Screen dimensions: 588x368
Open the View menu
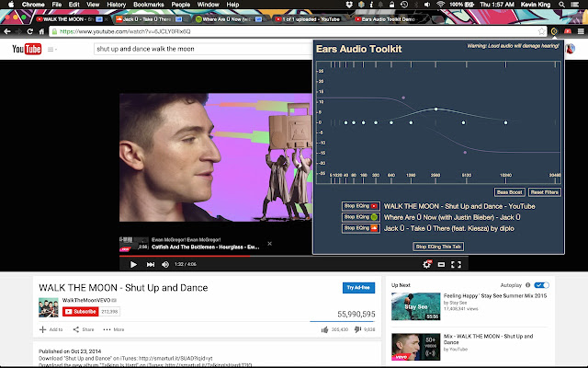coord(93,5)
